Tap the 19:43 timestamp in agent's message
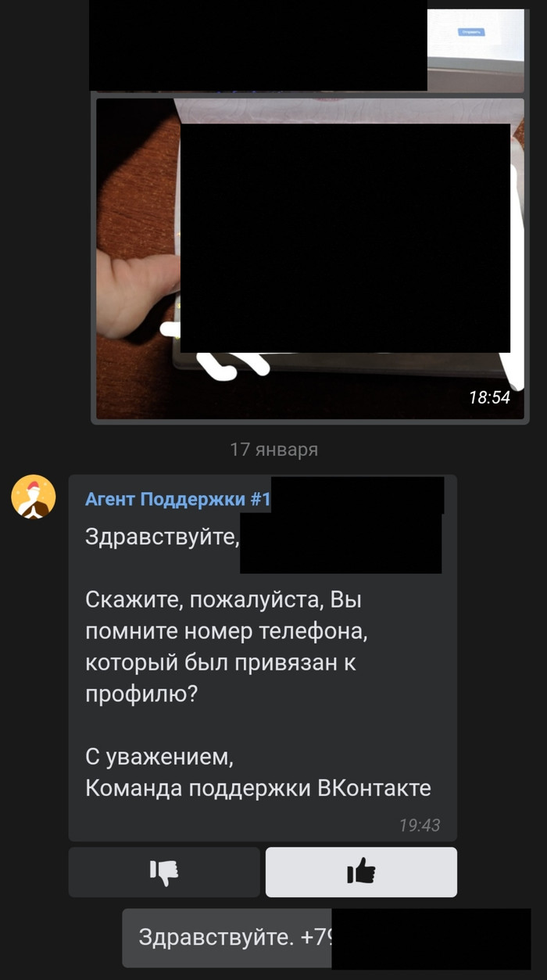 (x=420, y=824)
